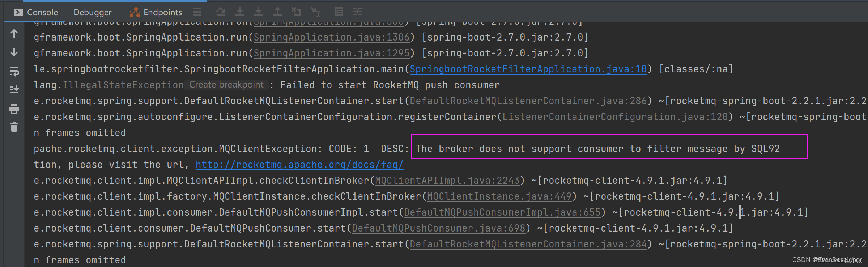Click the Step Out up-arrow icon

(x=277, y=12)
